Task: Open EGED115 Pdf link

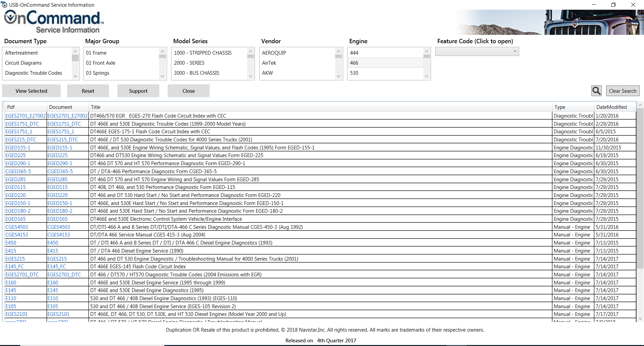Action: coord(15,187)
